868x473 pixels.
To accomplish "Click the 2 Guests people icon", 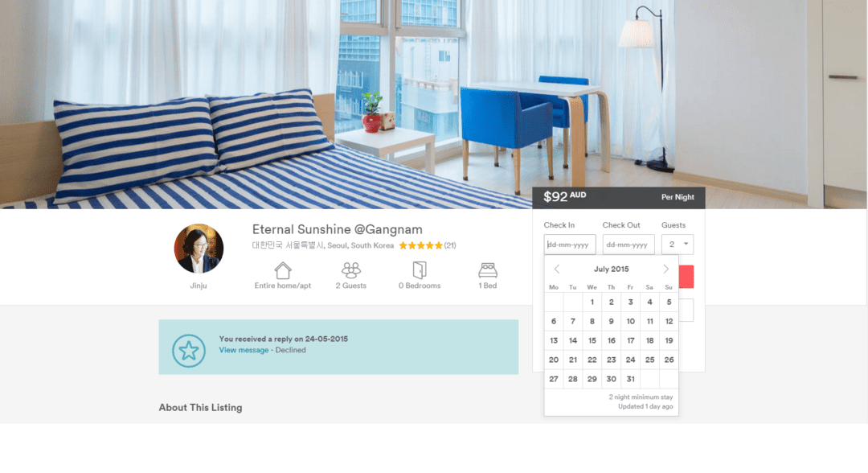I will pyautogui.click(x=351, y=270).
